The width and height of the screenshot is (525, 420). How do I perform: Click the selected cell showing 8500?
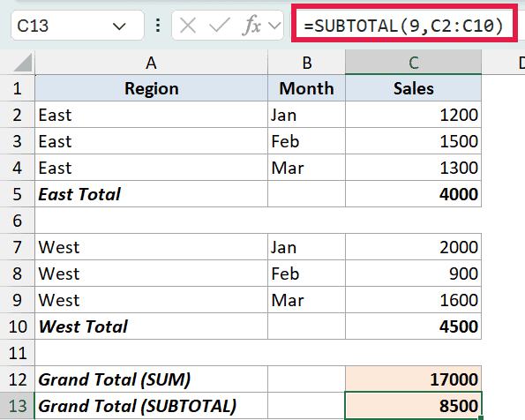coord(414,406)
